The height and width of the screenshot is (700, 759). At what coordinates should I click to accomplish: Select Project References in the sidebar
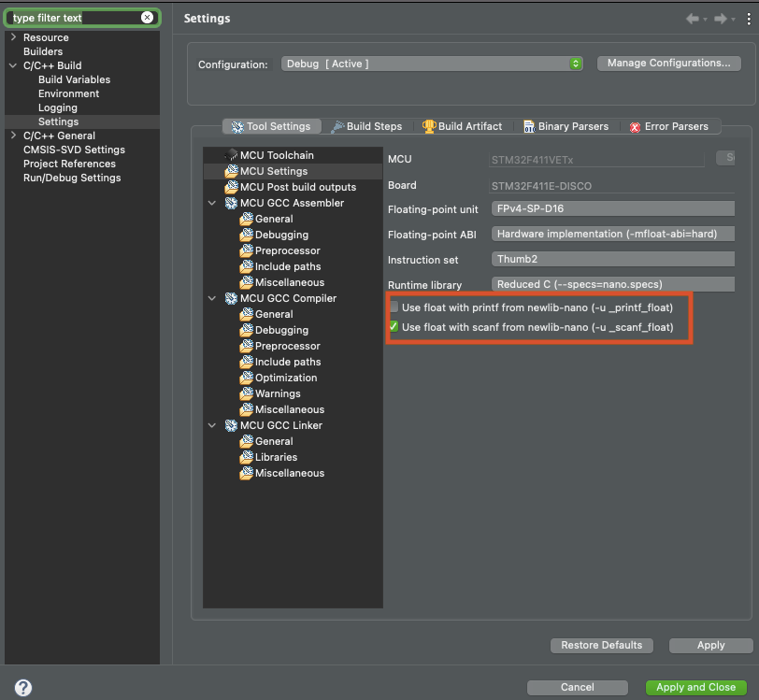pos(69,164)
